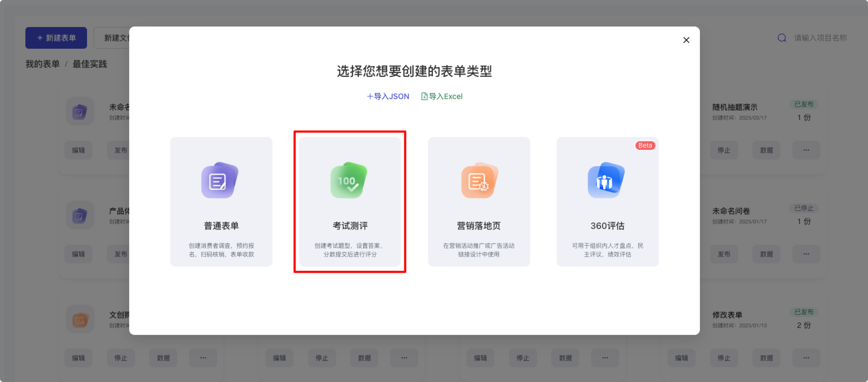Click the purple form icon of 产品 card
The height and width of the screenshot is (382, 868).
80,215
